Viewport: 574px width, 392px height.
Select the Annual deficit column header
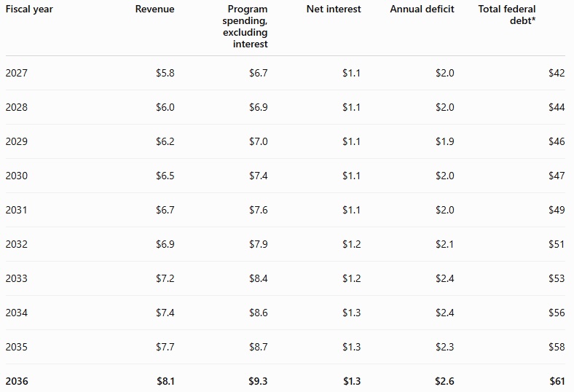pyautogui.click(x=422, y=9)
